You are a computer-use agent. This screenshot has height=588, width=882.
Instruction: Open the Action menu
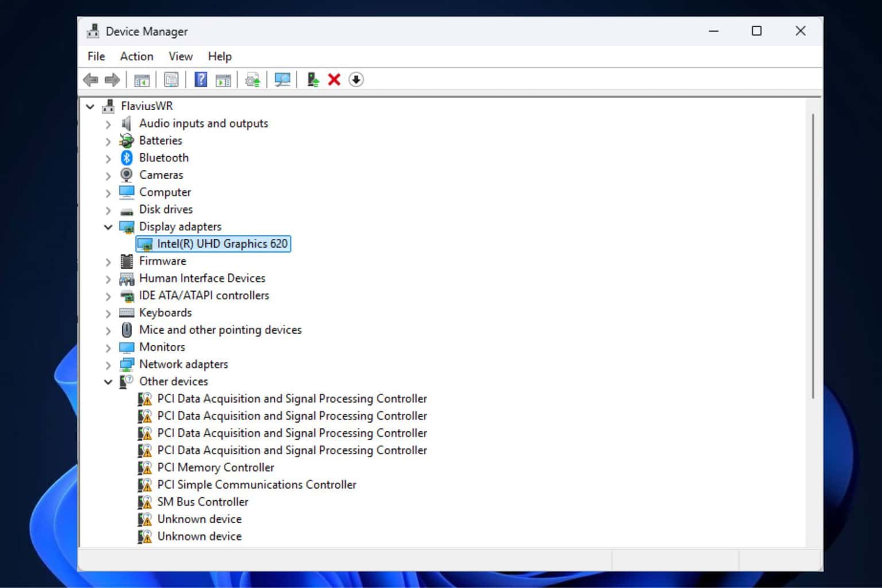point(136,56)
